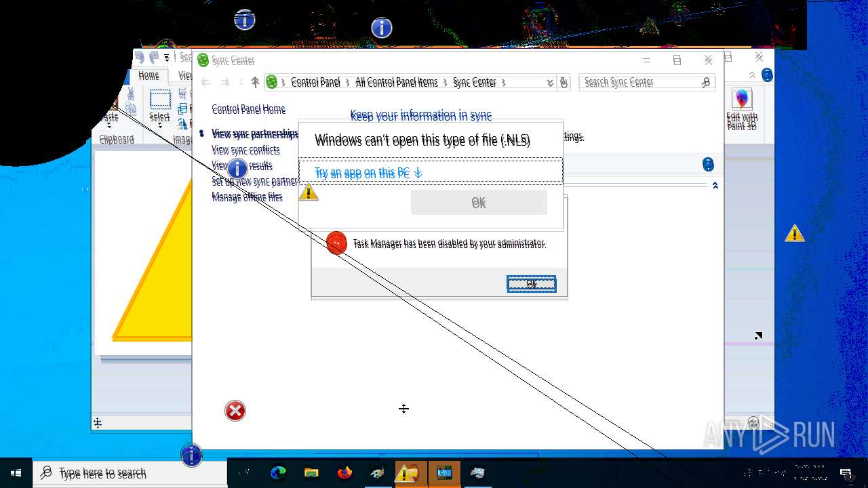The image size is (868, 488).
Task: Open the warning-sign app on taskbar
Action: [411, 473]
